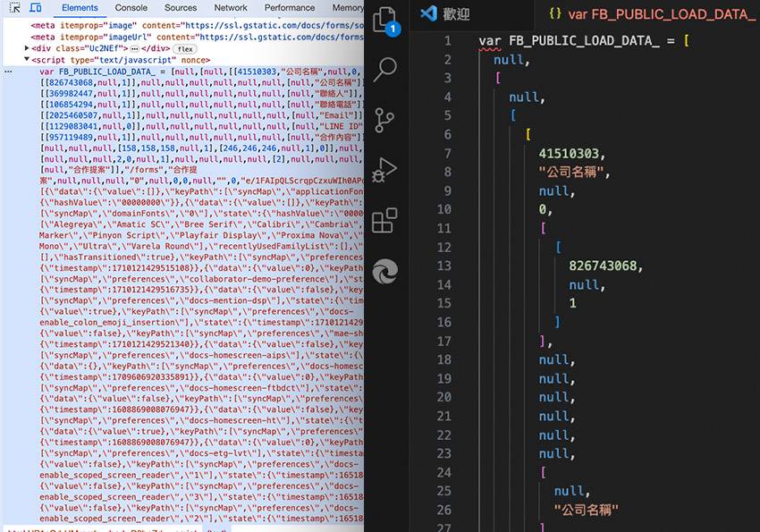Viewport: 760px width, 532px height.
Task: Open the VS Code Extensions icon
Action: coord(384,221)
